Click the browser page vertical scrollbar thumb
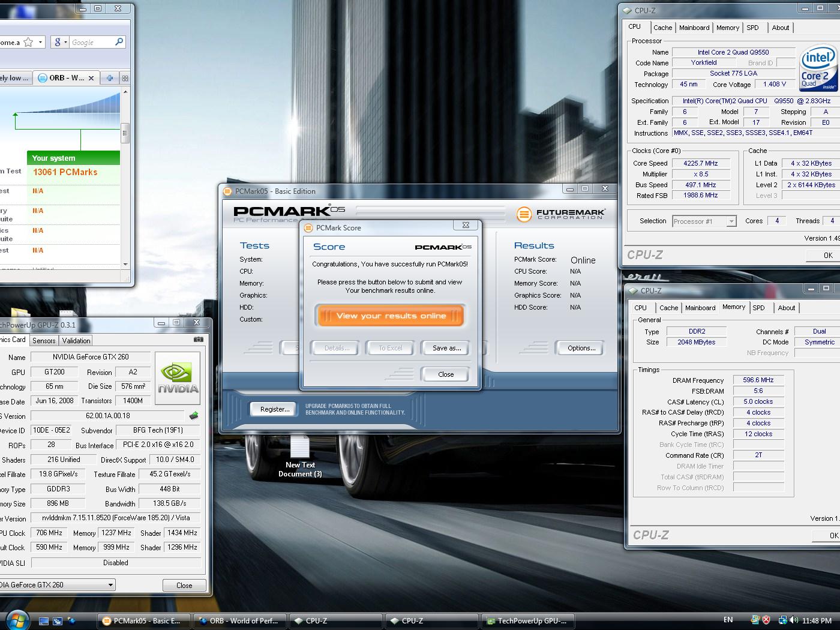This screenshot has width=840, height=630. pos(125,133)
